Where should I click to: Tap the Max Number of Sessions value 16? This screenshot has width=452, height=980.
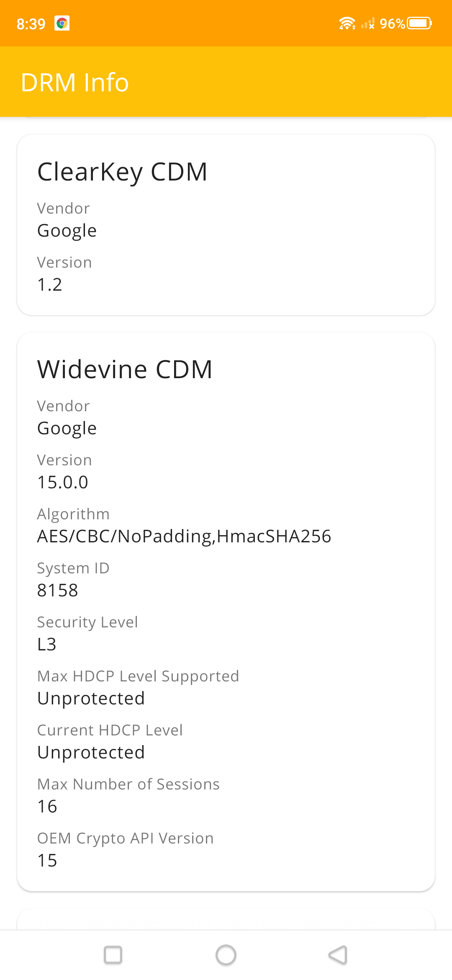click(47, 807)
